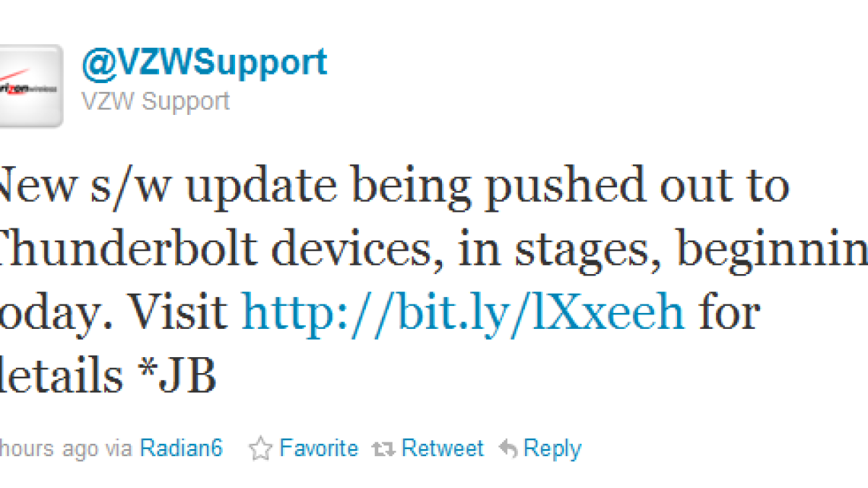Open the @VZWSupport profile handle
Image resolution: width=868 pixels, height=488 pixels.
pos(204,64)
